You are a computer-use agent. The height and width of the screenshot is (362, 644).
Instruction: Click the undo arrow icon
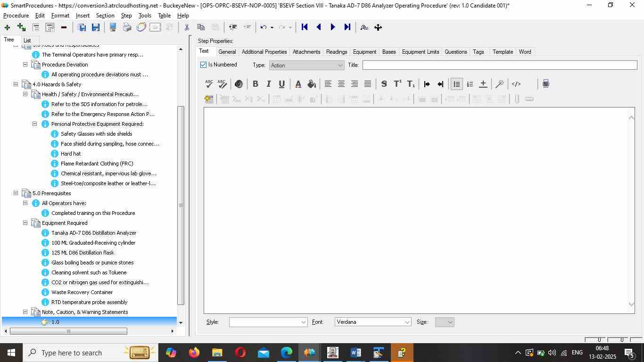click(264, 27)
